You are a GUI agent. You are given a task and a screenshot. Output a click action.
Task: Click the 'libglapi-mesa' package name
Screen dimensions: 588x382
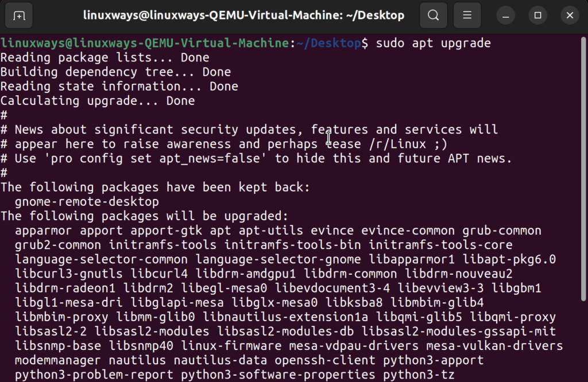tap(177, 303)
